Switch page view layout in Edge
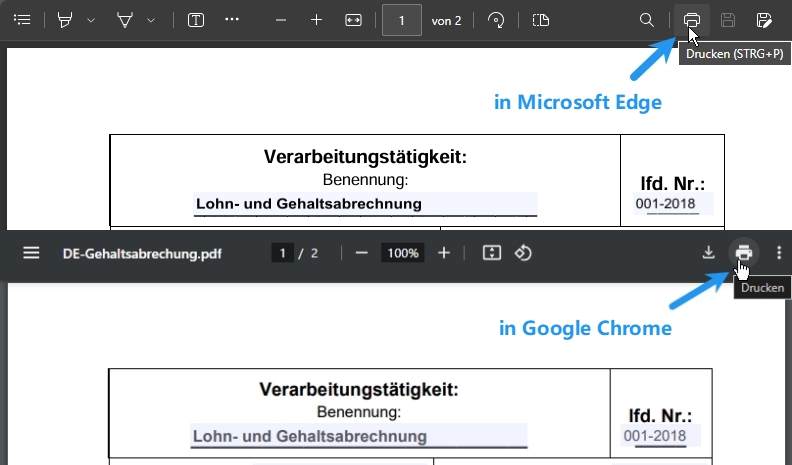 tap(540, 20)
